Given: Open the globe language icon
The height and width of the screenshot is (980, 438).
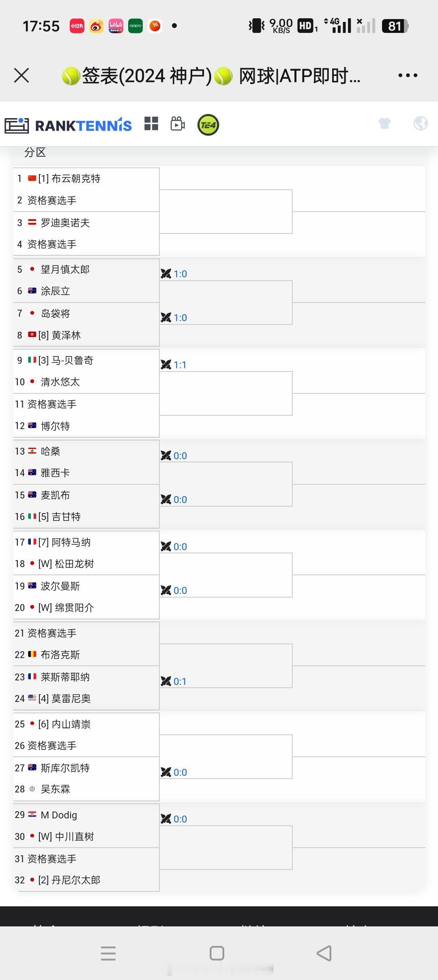Looking at the screenshot, I should [x=421, y=123].
